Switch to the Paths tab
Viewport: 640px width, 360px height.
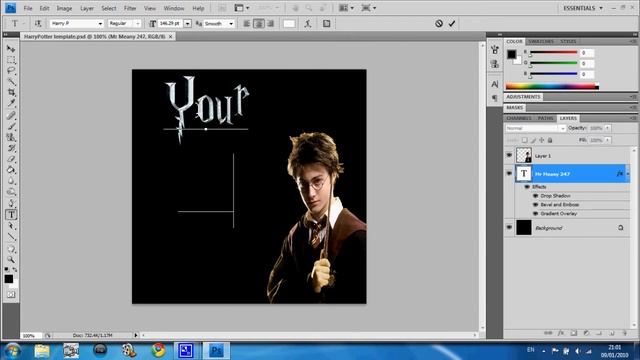click(545, 118)
